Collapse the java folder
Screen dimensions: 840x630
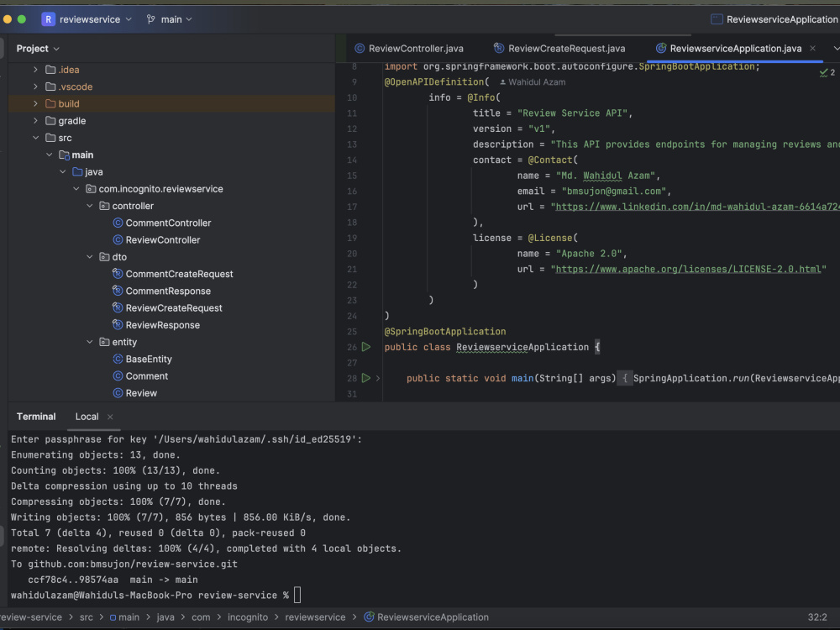click(x=63, y=172)
